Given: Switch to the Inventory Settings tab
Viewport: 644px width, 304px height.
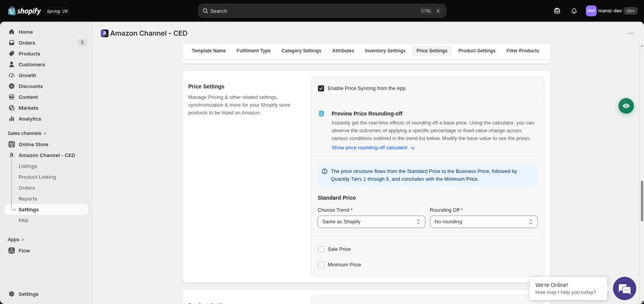Looking at the screenshot, I should 385,50.
